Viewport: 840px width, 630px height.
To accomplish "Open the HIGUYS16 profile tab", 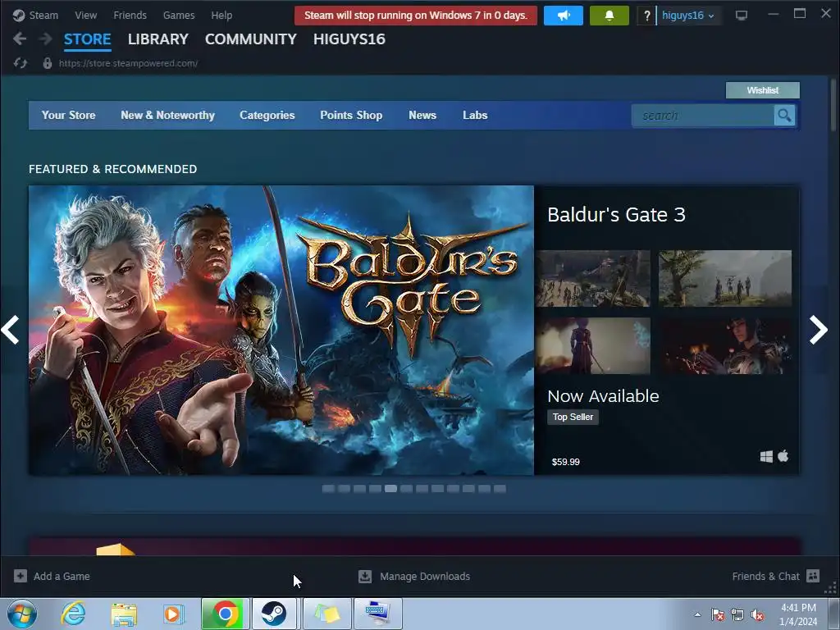I will pyautogui.click(x=349, y=39).
